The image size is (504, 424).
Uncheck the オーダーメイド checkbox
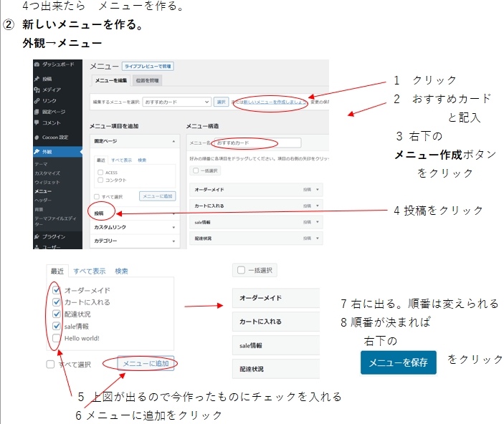pos(57,291)
